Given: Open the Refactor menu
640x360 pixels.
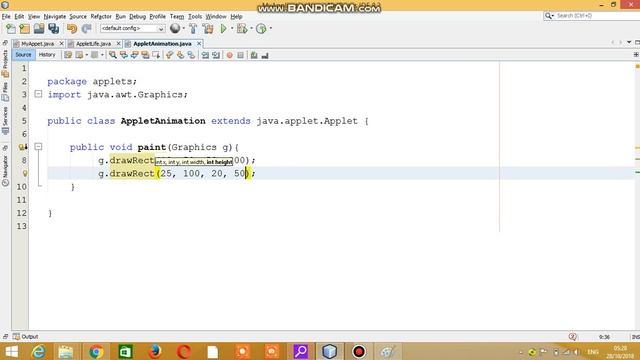Looking at the screenshot, I should tap(101, 16).
